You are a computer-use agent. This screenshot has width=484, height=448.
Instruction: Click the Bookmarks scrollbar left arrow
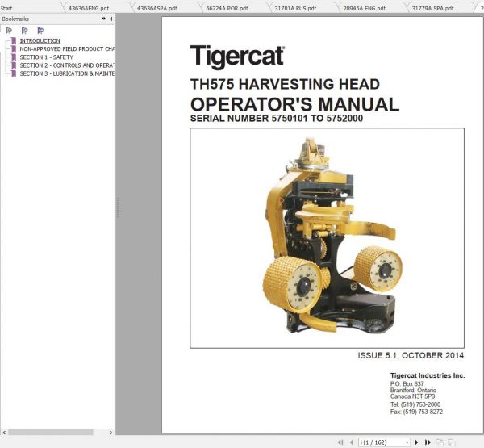[x=4, y=433]
